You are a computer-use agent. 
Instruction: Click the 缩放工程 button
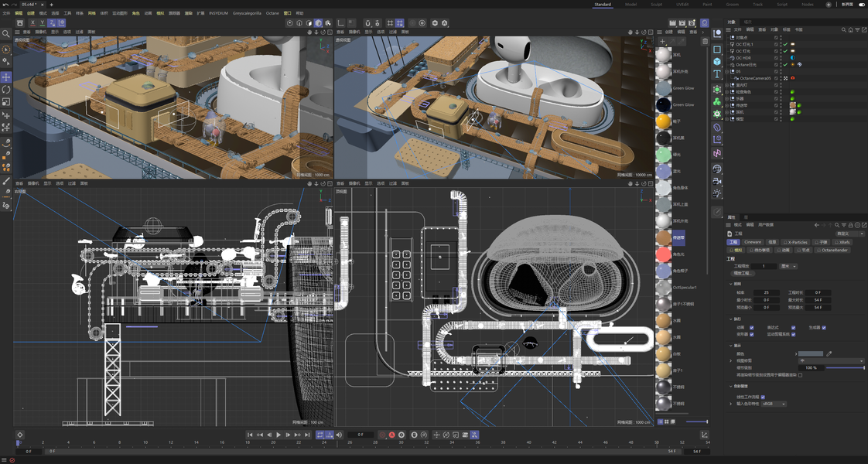click(741, 273)
